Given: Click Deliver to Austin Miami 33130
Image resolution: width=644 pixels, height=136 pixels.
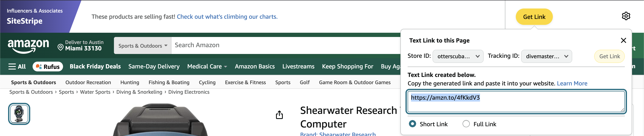Looking at the screenshot, I should [80, 45].
